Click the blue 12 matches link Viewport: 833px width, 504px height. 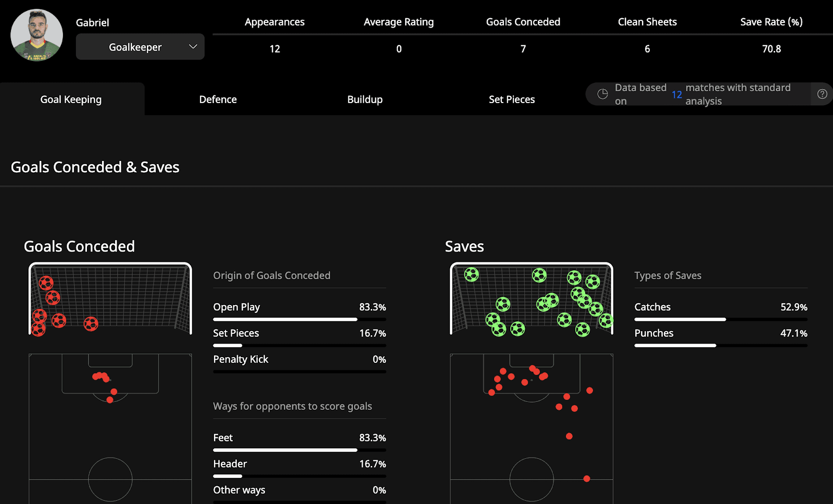pyautogui.click(x=676, y=94)
